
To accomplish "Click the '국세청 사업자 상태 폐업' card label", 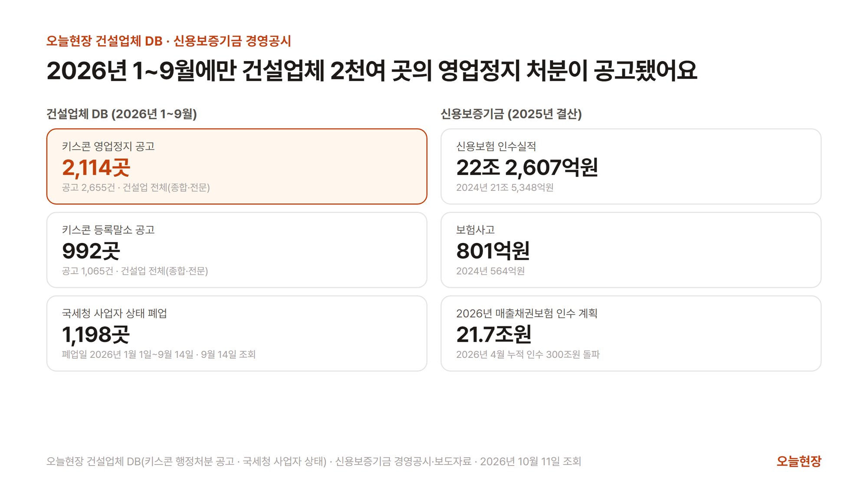I will (x=114, y=313).
